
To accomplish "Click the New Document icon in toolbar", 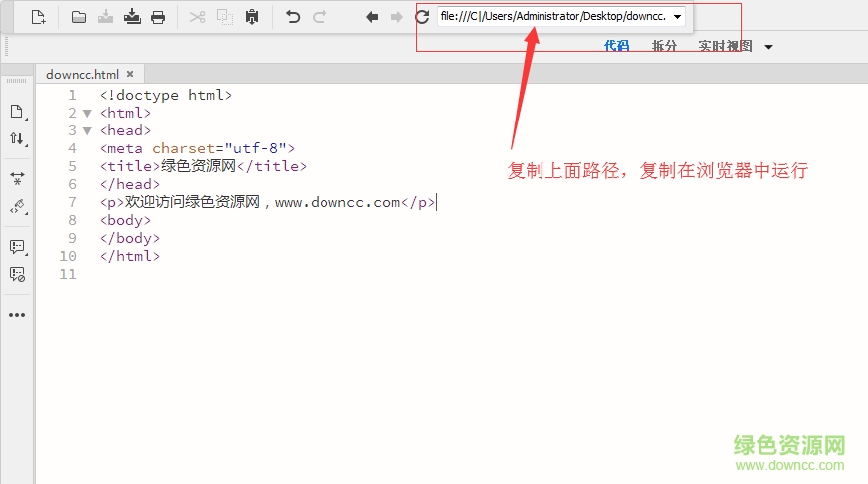I will coord(38,17).
